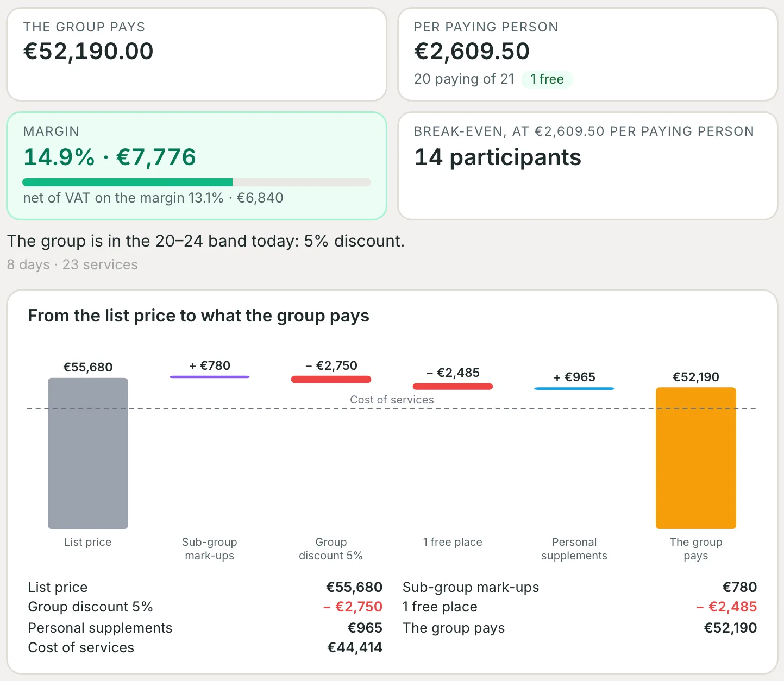The height and width of the screenshot is (681, 784).
Task: Select €52,190 in The group pays table row
Action: click(x=731, y=628)
